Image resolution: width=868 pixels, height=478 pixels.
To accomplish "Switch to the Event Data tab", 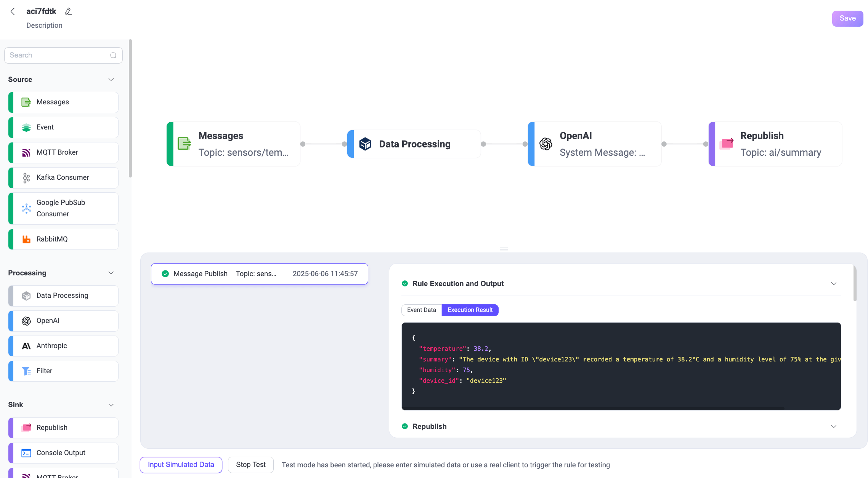I will click(x=421, y=310).
